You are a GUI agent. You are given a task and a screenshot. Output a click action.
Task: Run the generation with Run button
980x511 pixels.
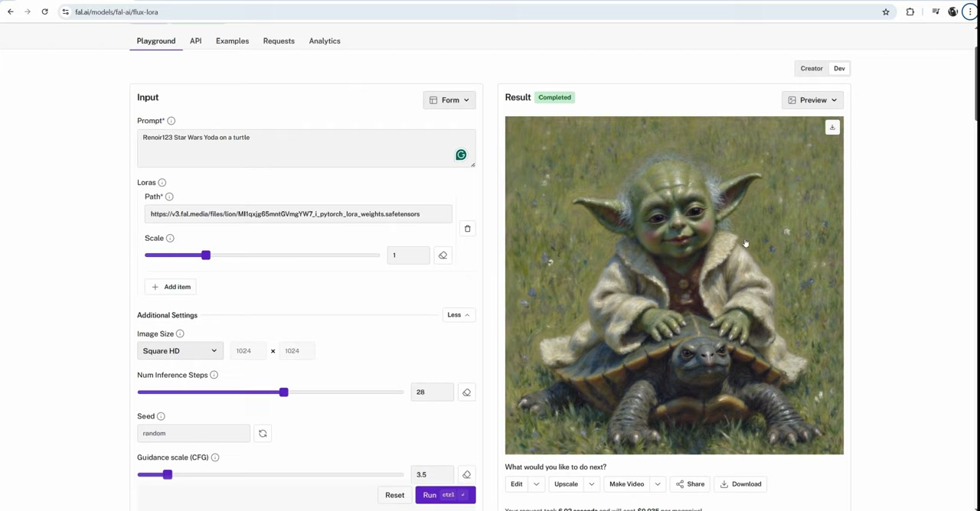[446, 496]
